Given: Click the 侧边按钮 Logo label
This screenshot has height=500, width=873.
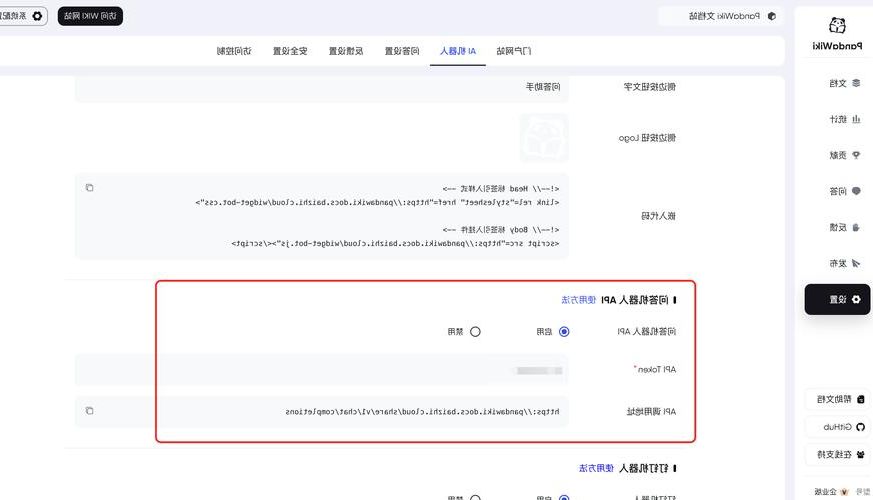Looking at the screenshot, I should [x=647, y=138].
